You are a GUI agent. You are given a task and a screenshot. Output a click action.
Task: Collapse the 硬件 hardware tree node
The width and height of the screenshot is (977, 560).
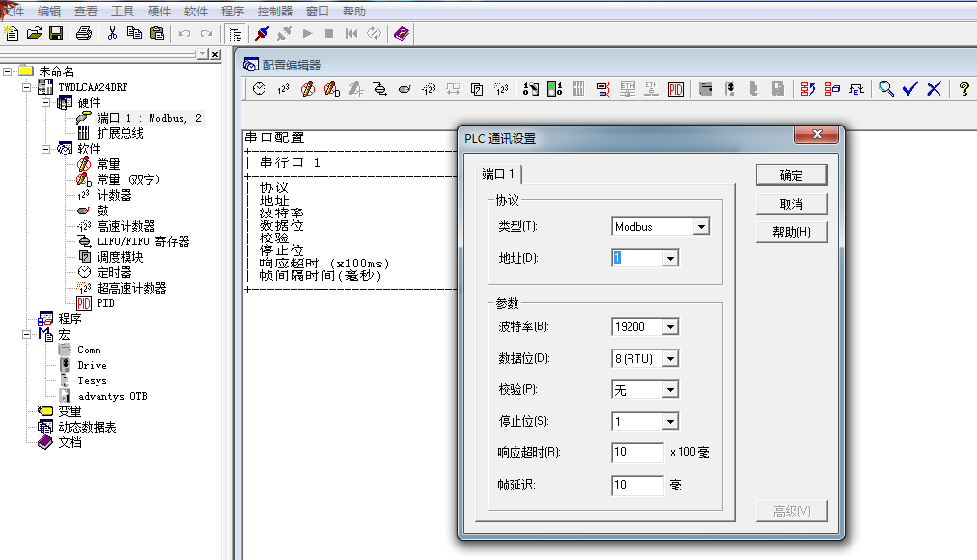click(x=47, y=102)
